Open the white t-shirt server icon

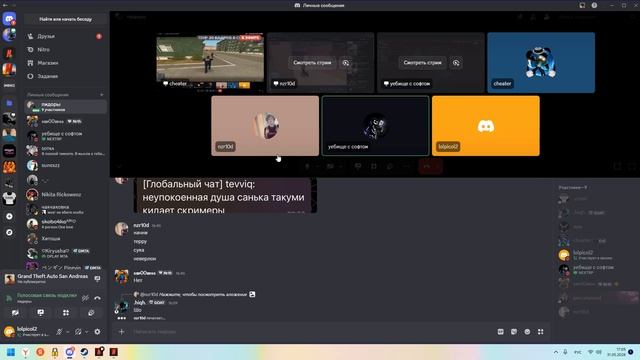(9, 199)
